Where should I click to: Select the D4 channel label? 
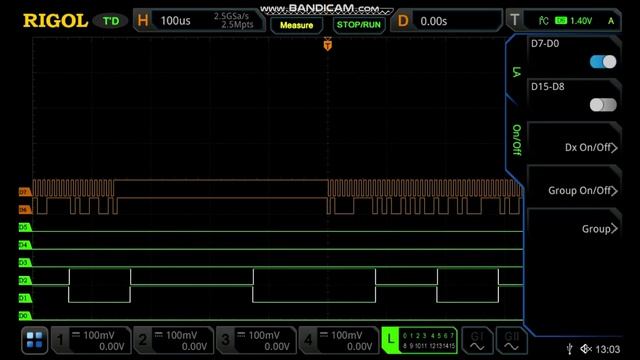pos(25,245)
